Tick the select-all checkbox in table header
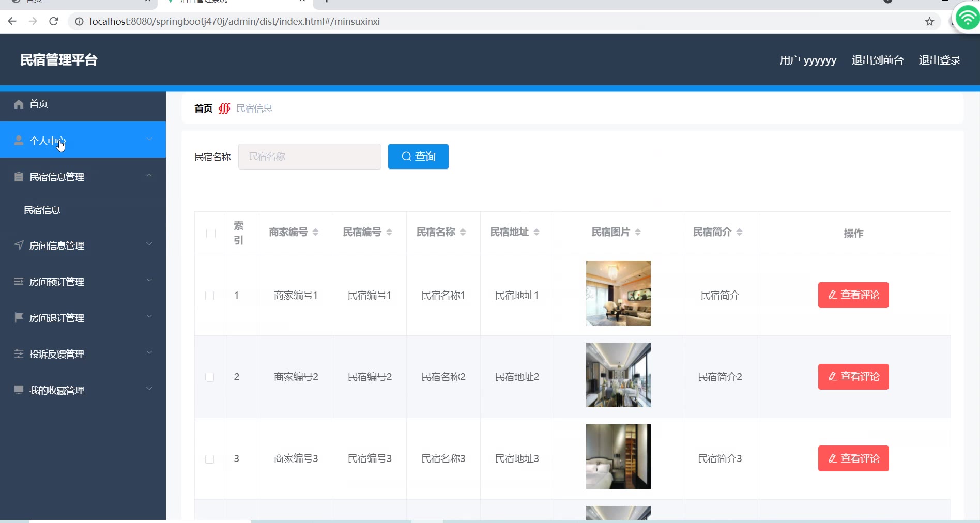Viewport: 980px width, 523px height. (x=211, y=234)
